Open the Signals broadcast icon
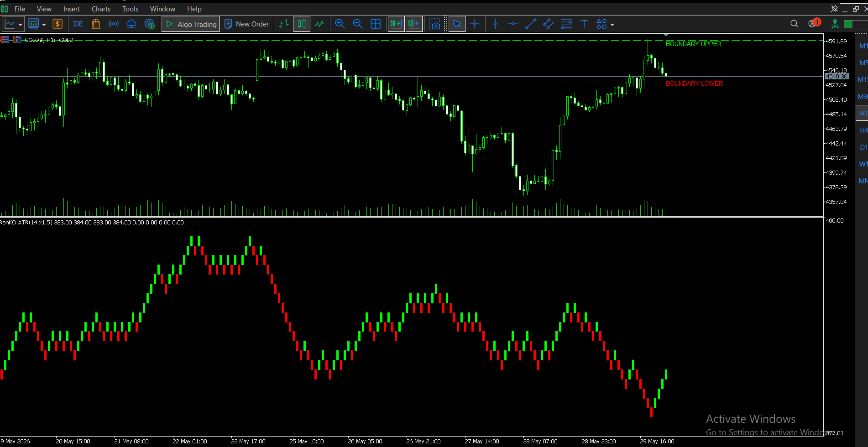Image resolution: width=868 pixels, height=447 pixels. pyautogui.click(x=114, y=24)
